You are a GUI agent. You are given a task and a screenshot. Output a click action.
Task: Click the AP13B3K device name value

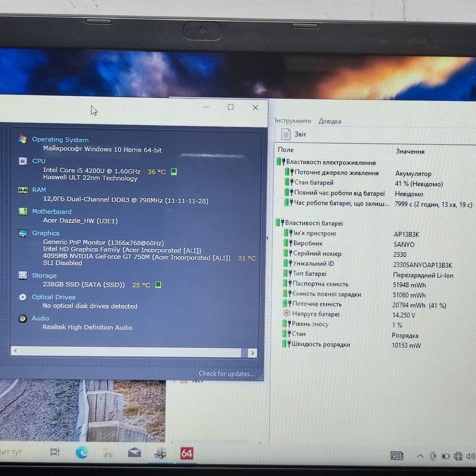tap(406, 234)
